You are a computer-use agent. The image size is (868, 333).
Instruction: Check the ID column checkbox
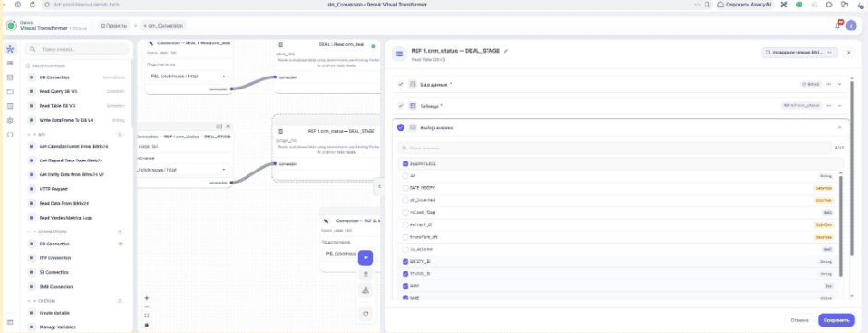405,176
